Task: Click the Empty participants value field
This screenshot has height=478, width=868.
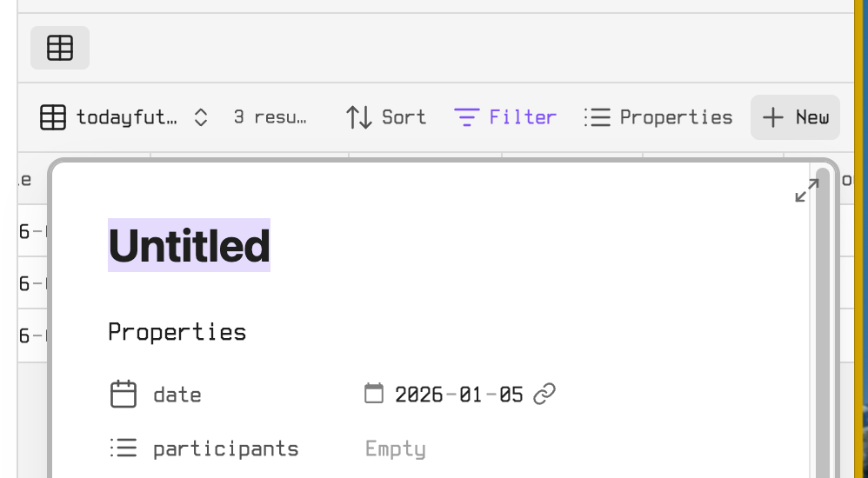Action: pyautogui.click(x=396, y=448)
